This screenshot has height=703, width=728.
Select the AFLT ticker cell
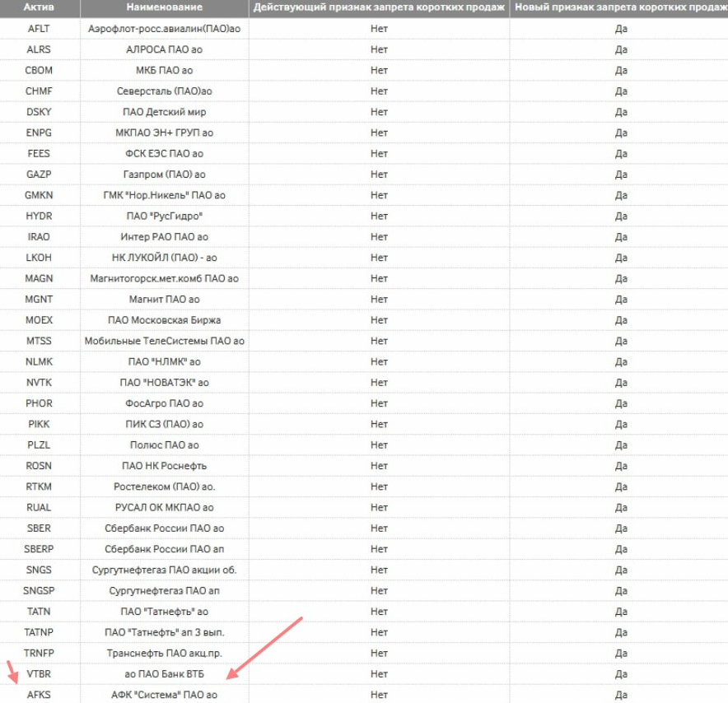click(39, 29)
